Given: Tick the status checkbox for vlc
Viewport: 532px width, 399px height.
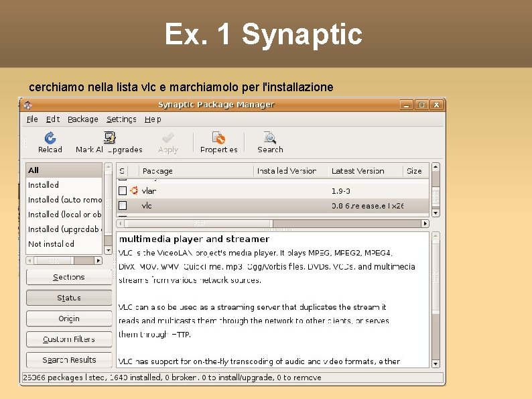Looking at the screenshot, I should click(123, 205).
